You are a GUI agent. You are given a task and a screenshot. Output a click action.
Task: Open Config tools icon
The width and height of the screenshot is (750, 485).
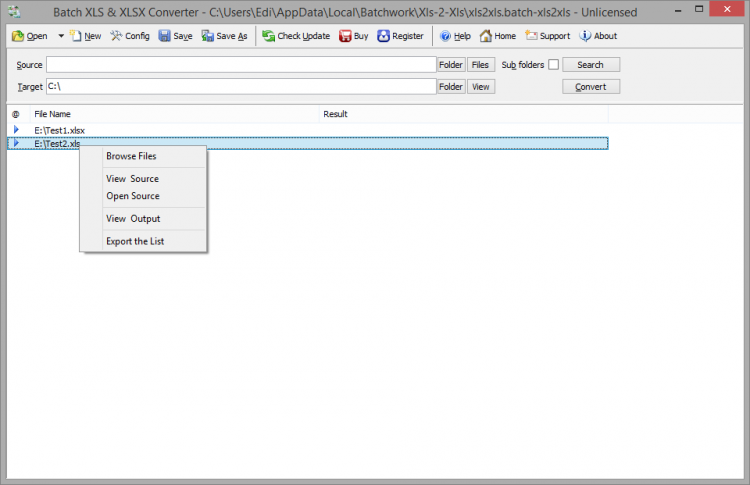[x=116, y=36]
